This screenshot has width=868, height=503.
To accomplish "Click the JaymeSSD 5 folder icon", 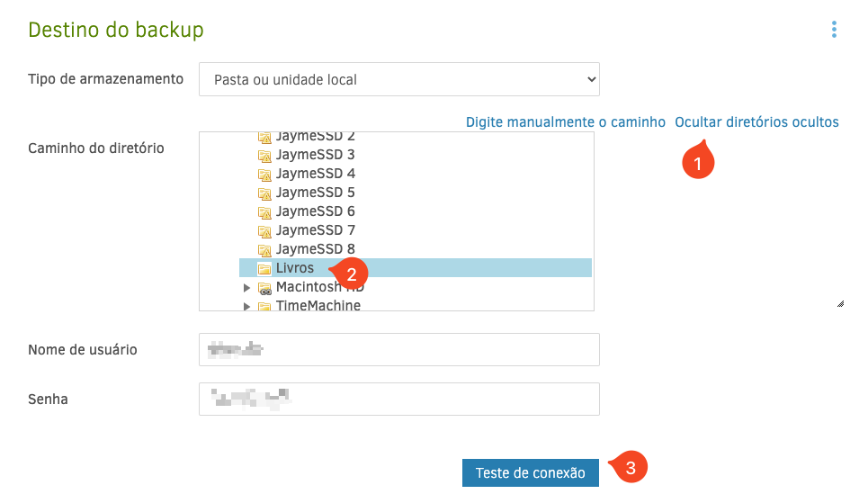I will point(264,193).
